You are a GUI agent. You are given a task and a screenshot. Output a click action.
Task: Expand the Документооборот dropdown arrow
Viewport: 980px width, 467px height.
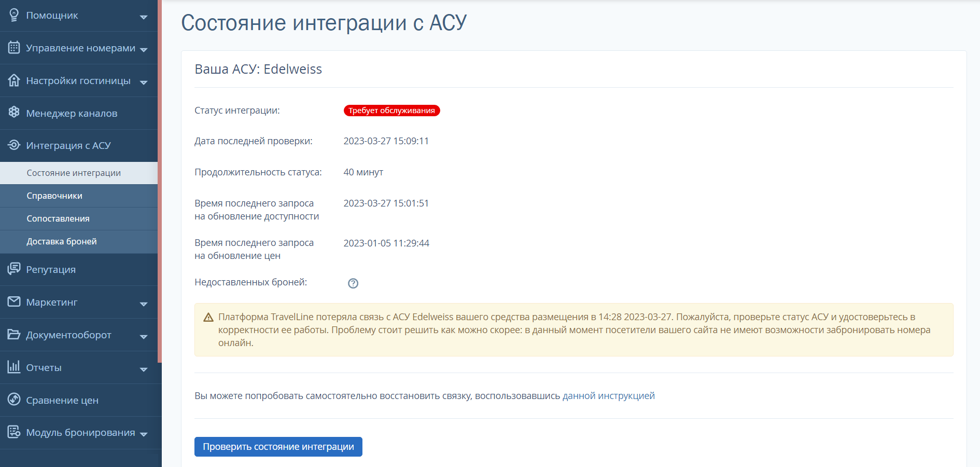point(144,337)
